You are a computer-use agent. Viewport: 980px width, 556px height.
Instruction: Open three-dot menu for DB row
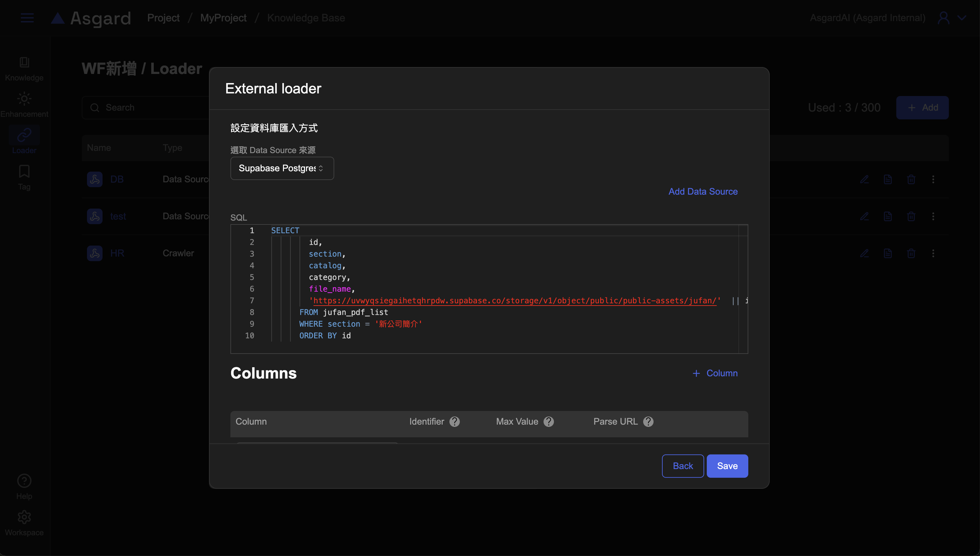point(933,179)
